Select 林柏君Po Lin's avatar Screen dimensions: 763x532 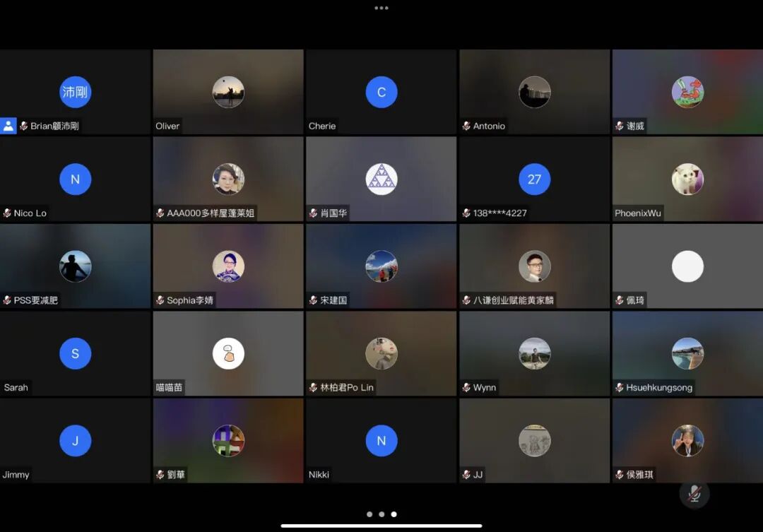click(381, 353)
